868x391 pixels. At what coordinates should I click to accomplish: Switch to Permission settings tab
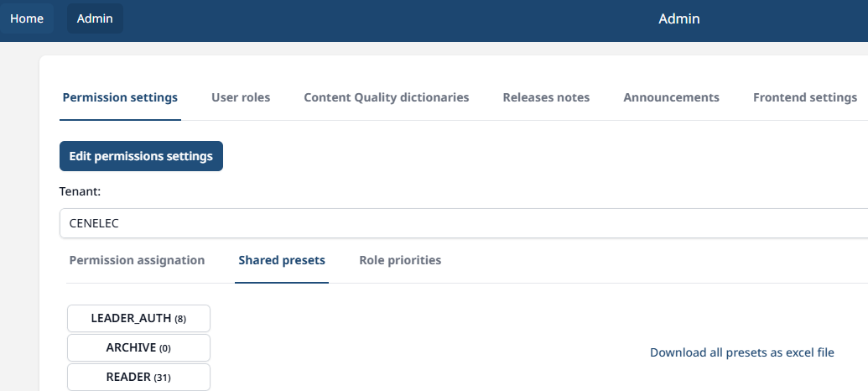click(x=120, y=97)
